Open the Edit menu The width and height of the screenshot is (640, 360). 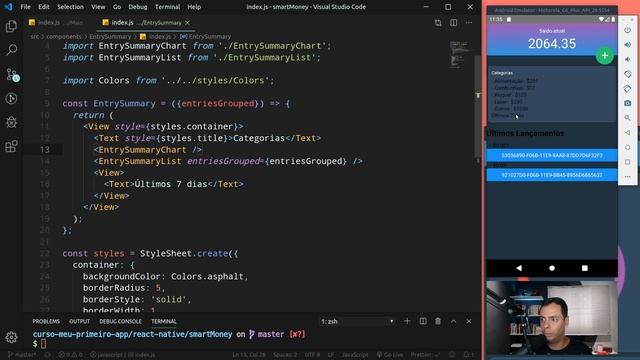pos(44,7)
